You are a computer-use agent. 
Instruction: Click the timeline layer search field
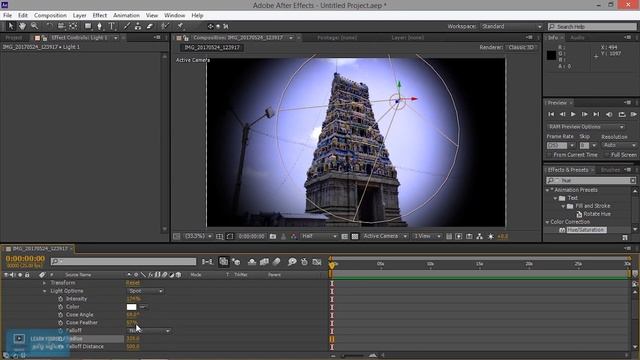(123, 261)
